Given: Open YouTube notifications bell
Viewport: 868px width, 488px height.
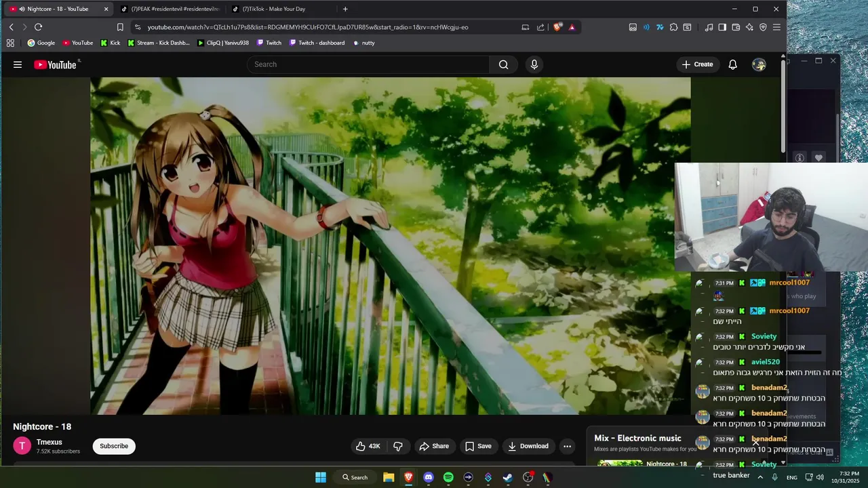Looking at the screenshot, I should 732,64.
